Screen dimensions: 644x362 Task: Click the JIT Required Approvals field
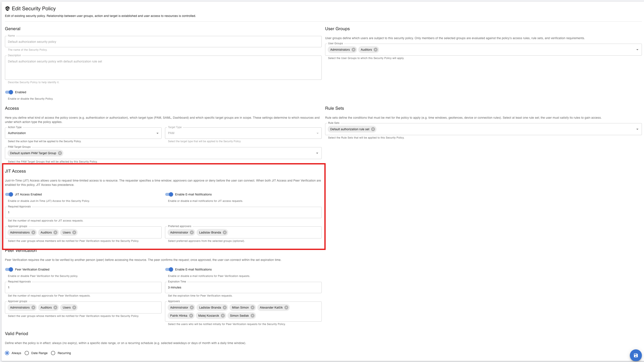point(163,213)
